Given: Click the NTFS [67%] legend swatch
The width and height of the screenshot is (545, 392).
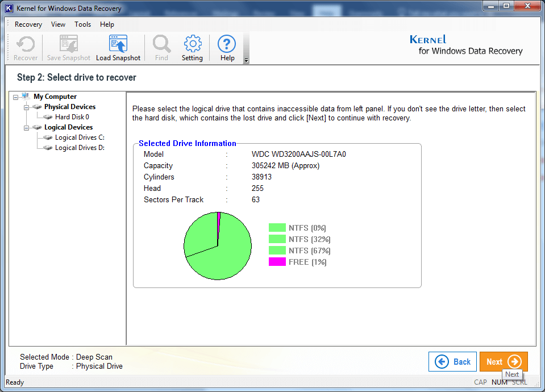Looking at the screenshot, I should [x=277, y=251].
